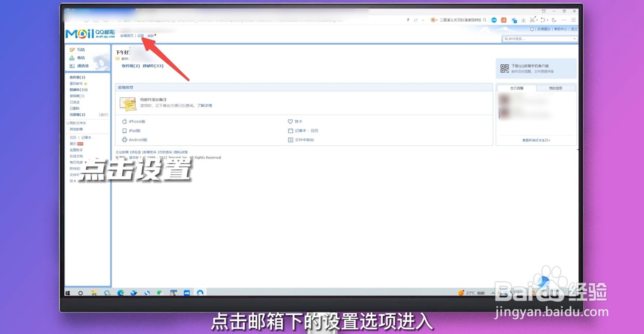Open Microsoft Edge from the taskbar
Screen dimensions: 644x334
coord(120,293)
